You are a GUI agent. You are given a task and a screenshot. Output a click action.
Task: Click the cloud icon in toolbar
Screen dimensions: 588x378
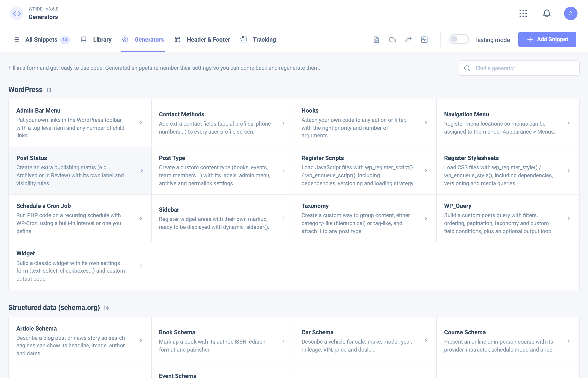coord(392,40)
